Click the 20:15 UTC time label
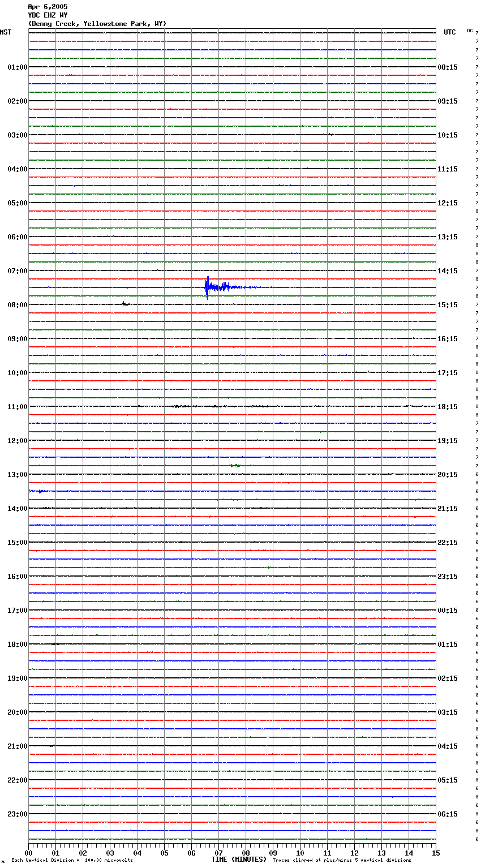The image size is (481, 868). coord(448,475)
